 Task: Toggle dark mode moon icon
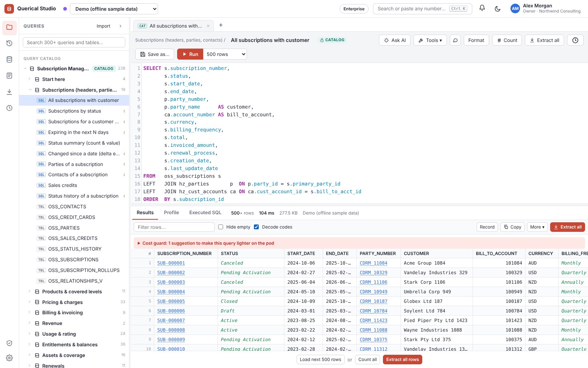coord(498,8)
